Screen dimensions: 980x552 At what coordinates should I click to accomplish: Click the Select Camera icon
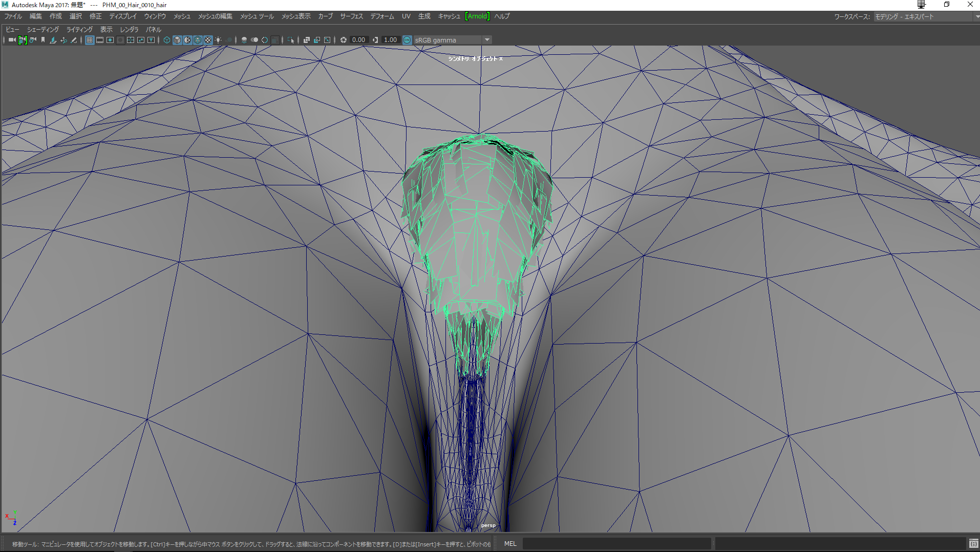click(12, 40)
